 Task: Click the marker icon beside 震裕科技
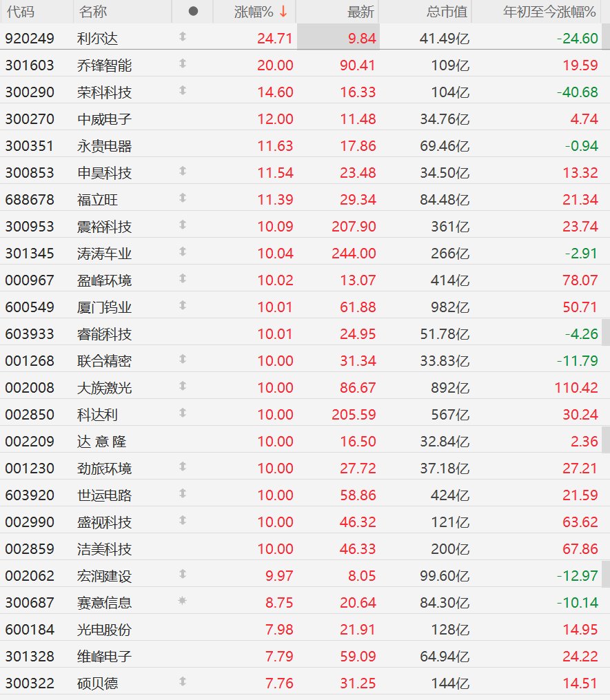tap(183, 225)
